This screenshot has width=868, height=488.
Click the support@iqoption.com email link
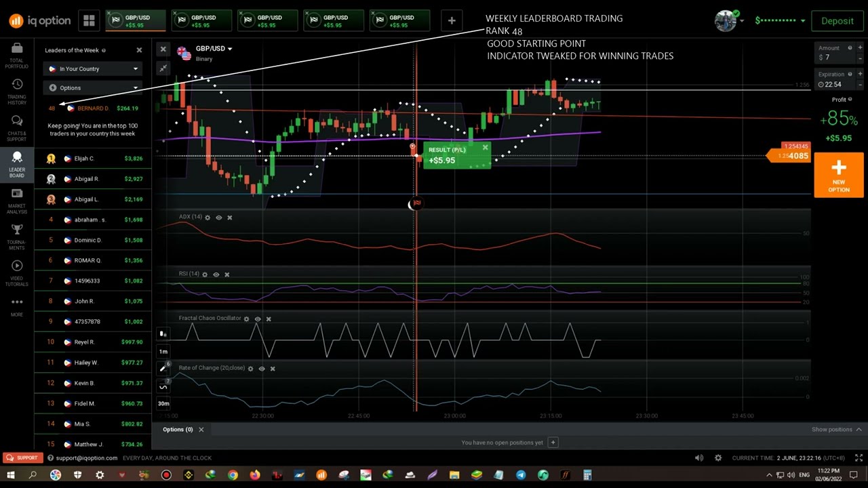(x=86, y=458)
